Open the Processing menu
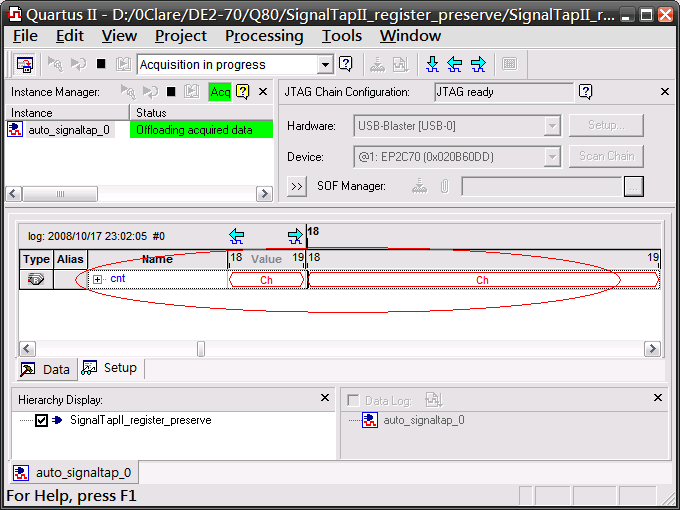This screenshot has height=510, width=680. pyautogui.click(x=264, y=36)
